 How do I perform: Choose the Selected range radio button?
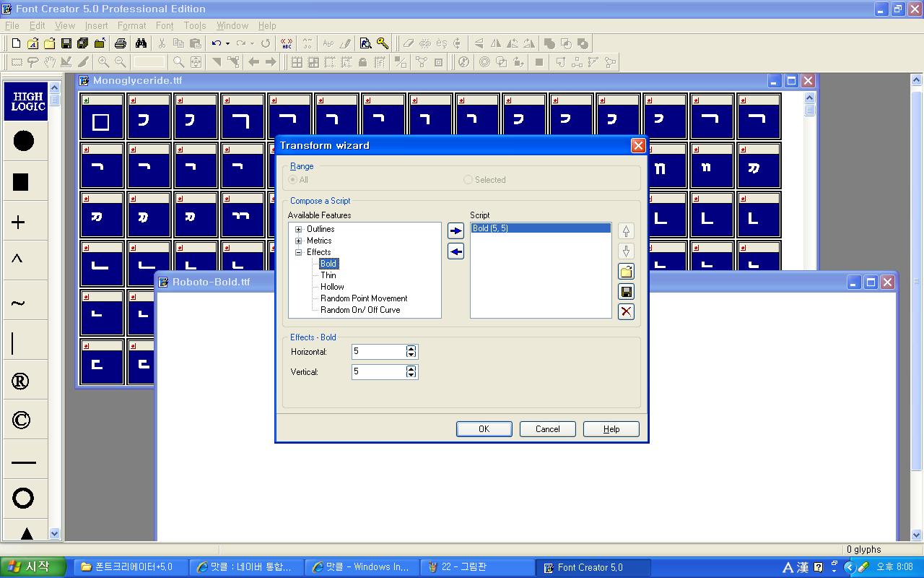click(x=468, y=180)
